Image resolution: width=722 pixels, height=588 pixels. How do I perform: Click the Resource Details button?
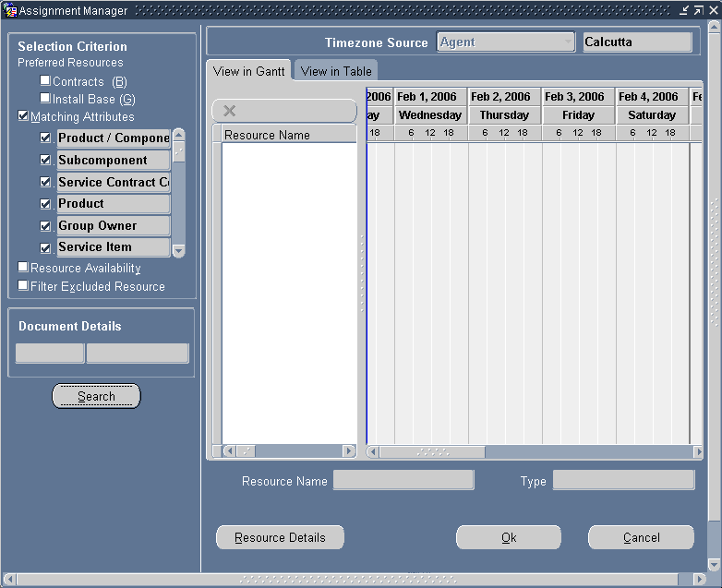(280, 537)
